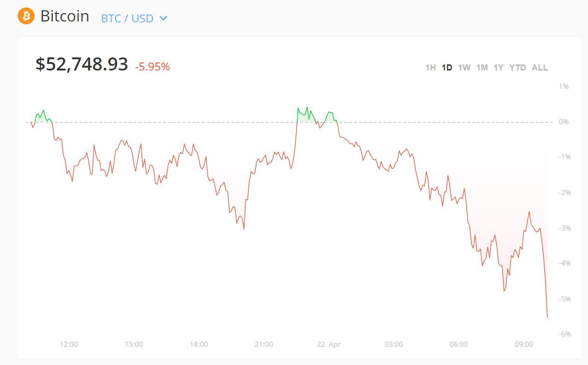Click the -5.95% change percentage
The image size is (588, 365).
click(x=152, y=67)
